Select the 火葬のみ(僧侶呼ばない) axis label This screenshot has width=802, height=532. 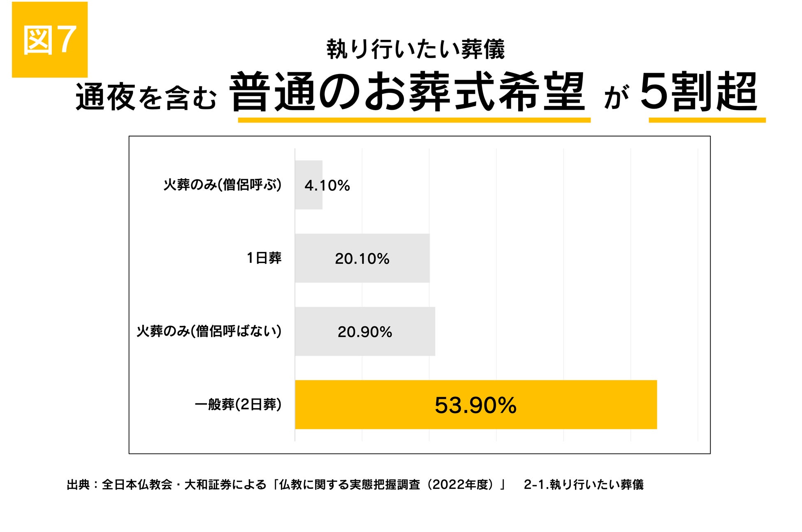(209, 331)
